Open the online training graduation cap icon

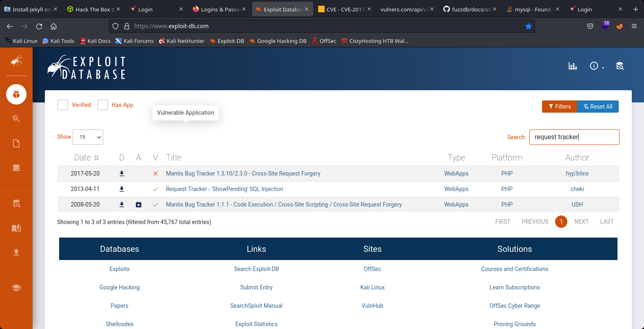click(x=16, y=288)
